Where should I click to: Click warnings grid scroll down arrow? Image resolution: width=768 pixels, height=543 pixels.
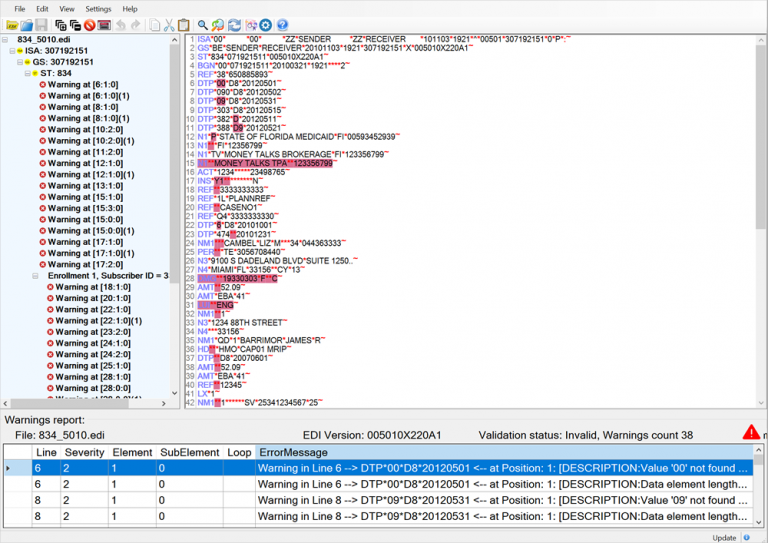758,522
